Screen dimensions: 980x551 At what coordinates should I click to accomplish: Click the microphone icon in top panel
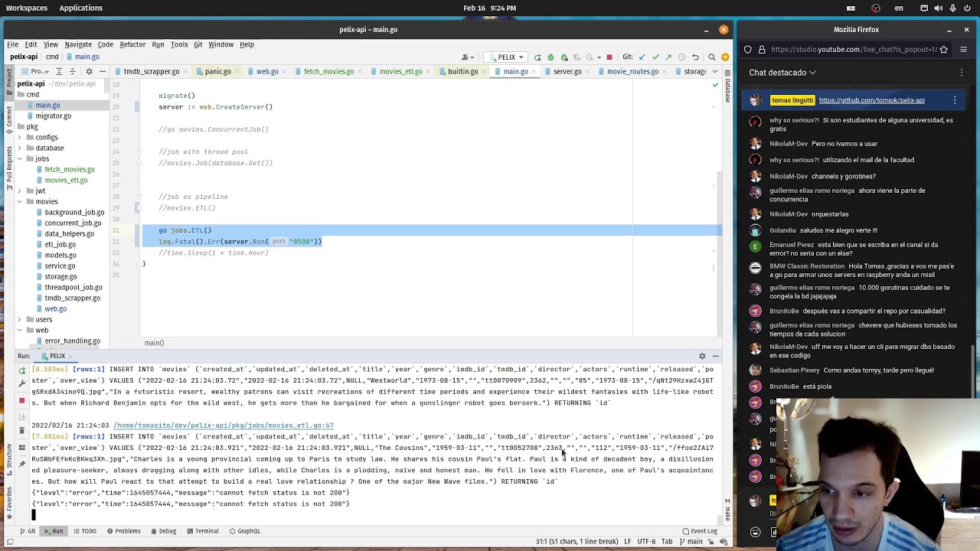[952, 8]
